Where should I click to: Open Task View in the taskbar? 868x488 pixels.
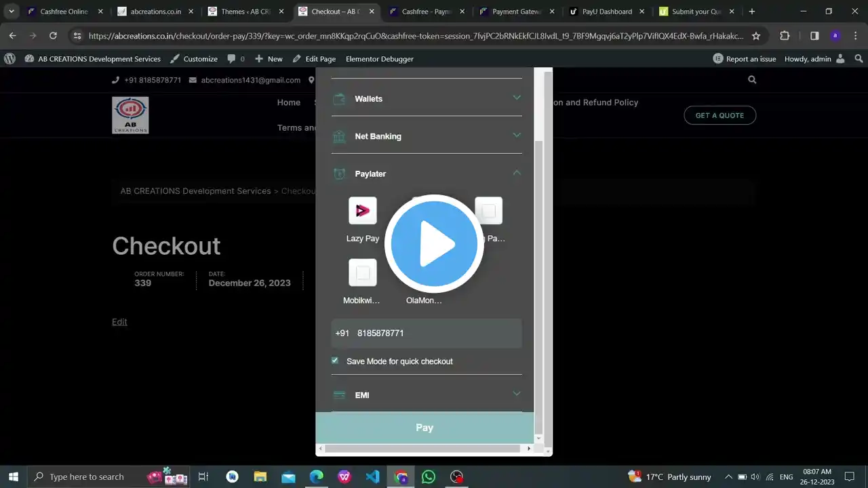203,476
